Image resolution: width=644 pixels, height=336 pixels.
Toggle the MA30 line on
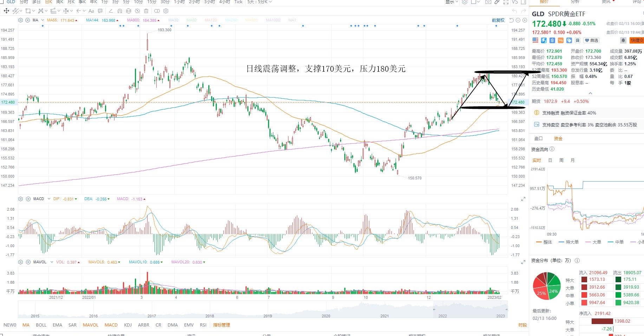[x=173, y=20]
